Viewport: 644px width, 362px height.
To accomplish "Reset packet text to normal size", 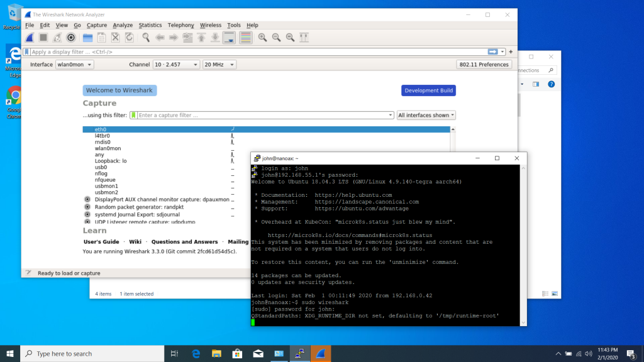I will tap(291, 38).
